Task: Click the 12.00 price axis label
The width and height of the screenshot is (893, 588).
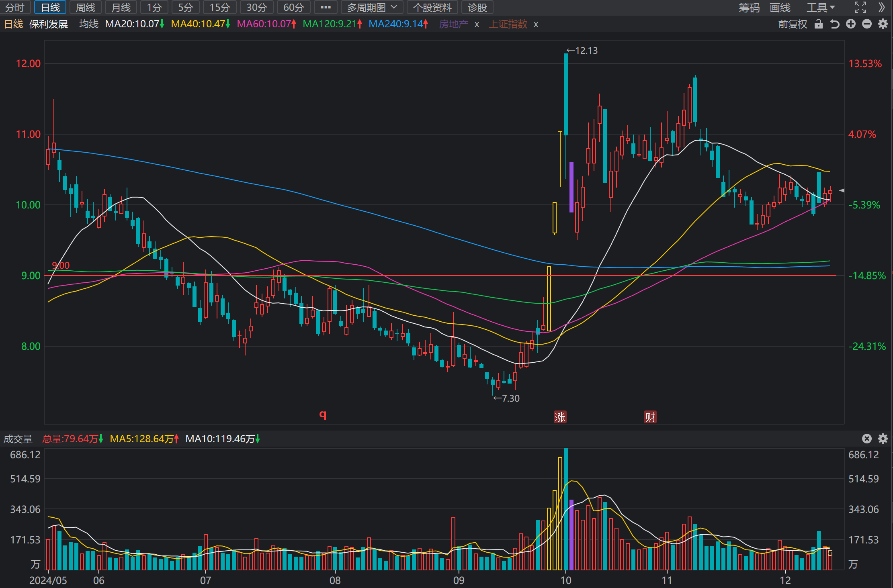Action: coord(28,63)
